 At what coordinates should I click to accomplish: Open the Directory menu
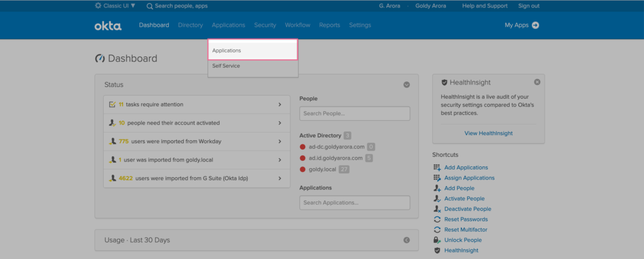191,25
